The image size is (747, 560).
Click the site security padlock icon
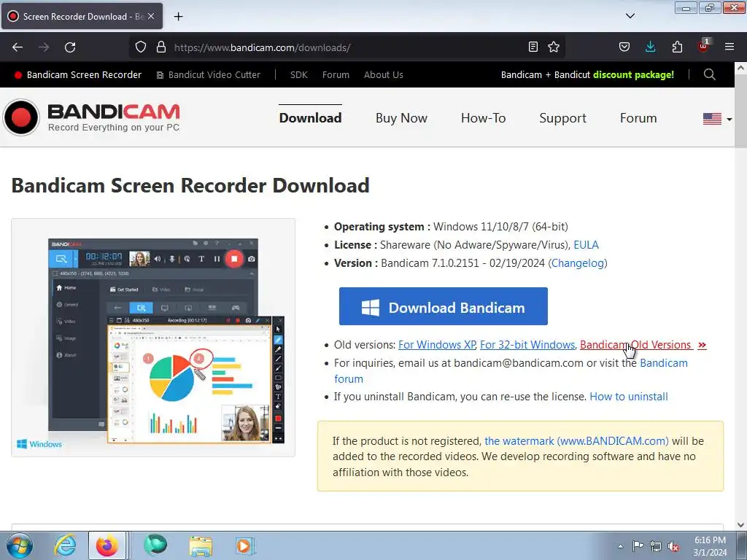coord(161,47)
